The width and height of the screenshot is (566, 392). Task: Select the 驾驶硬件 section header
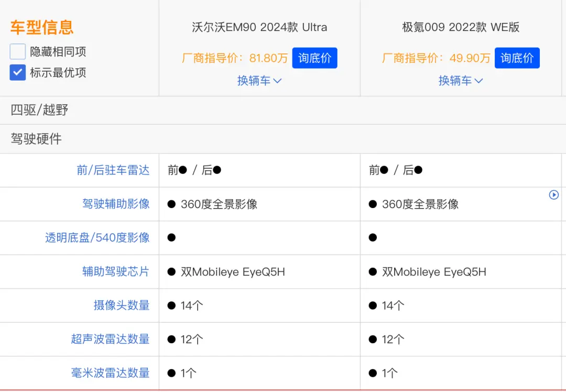pos(283,139)
